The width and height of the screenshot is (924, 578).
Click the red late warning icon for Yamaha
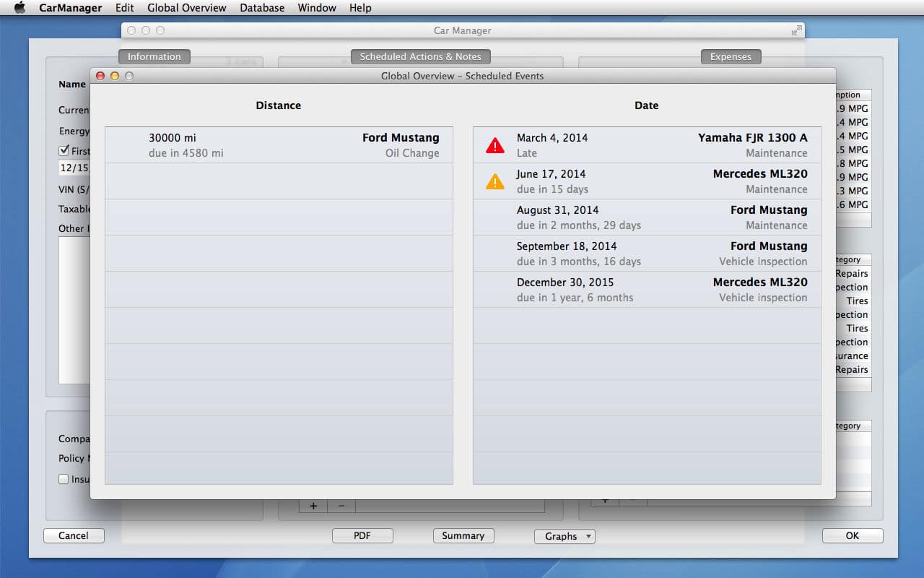(x=495, y=145)
